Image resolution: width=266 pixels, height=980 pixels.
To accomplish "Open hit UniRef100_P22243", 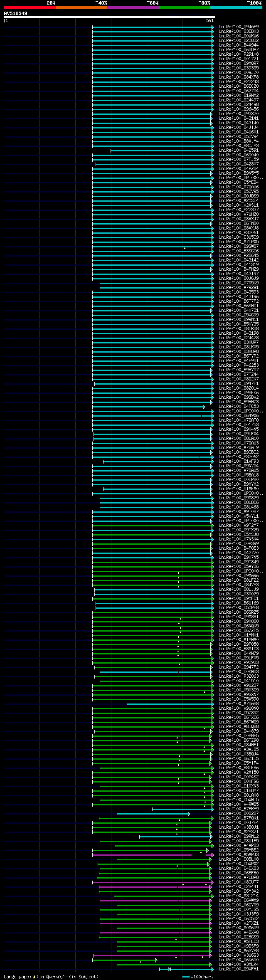I will [239, 81].
